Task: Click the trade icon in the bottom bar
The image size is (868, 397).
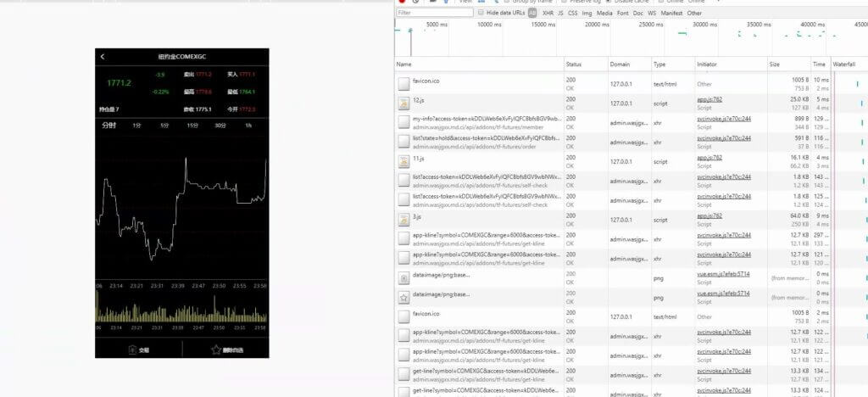Action: tap(133, 349)
